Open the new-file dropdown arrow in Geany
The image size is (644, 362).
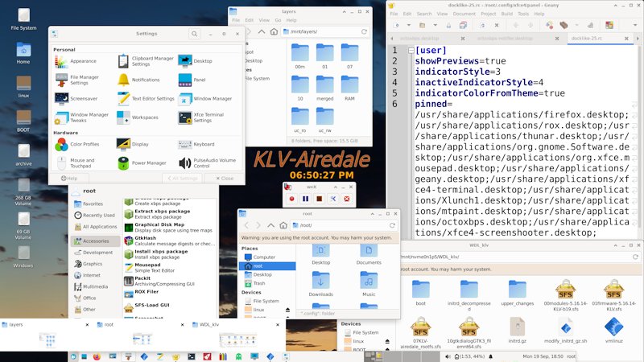(409, 26)
